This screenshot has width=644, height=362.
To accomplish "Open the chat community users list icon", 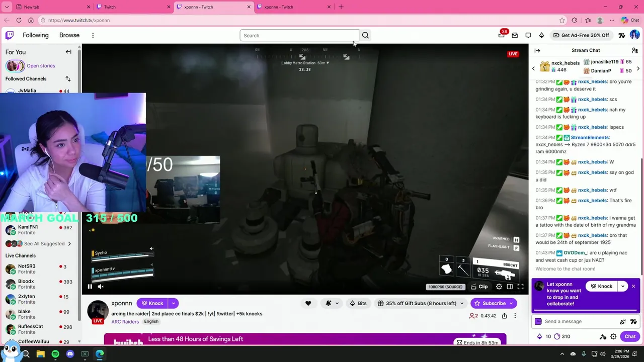I will 634,50.
